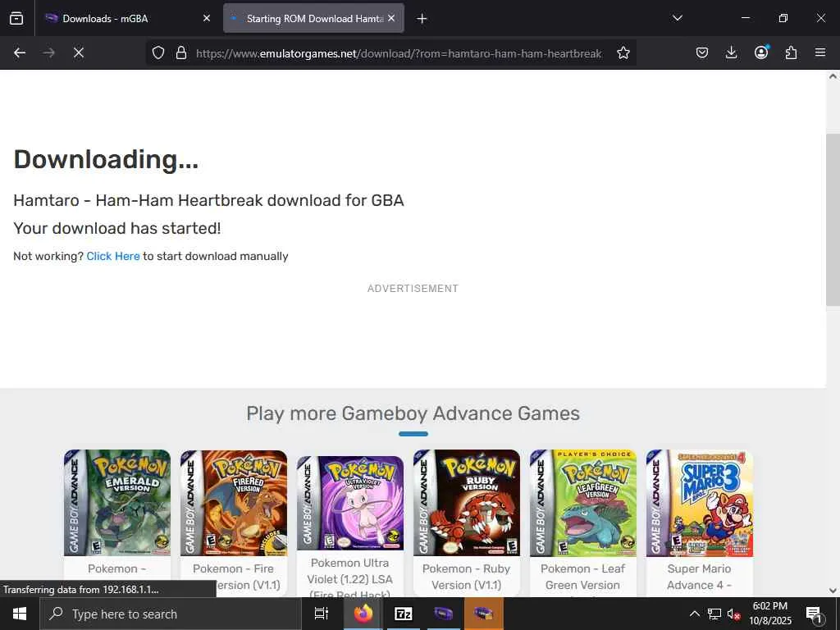Open 7-Zip from the taskbar
This screenshot has height=630, width=840.
pos(403,614)
